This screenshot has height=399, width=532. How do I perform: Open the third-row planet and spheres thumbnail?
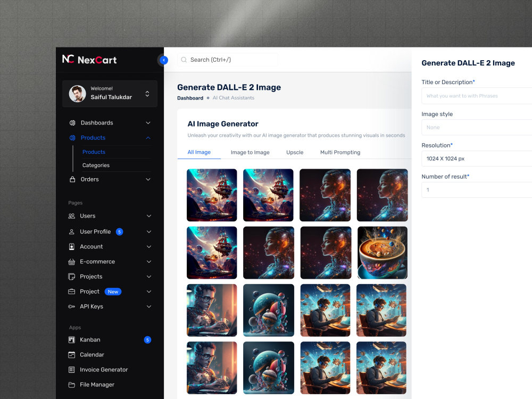pyautogui.click(x=269, y=311)
